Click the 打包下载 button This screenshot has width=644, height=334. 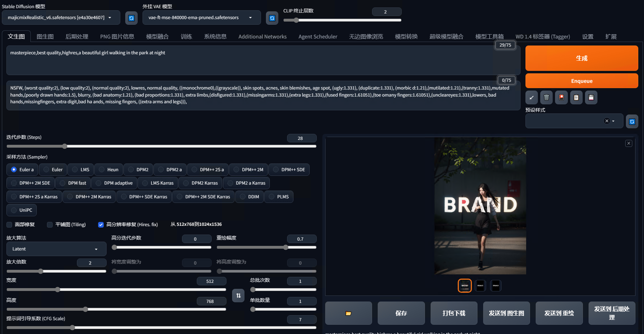tap(454, 313)
